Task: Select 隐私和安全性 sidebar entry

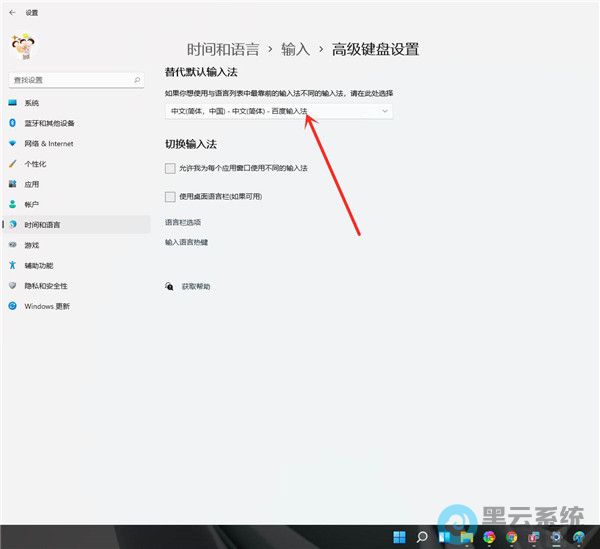Action: coord(77,285)
